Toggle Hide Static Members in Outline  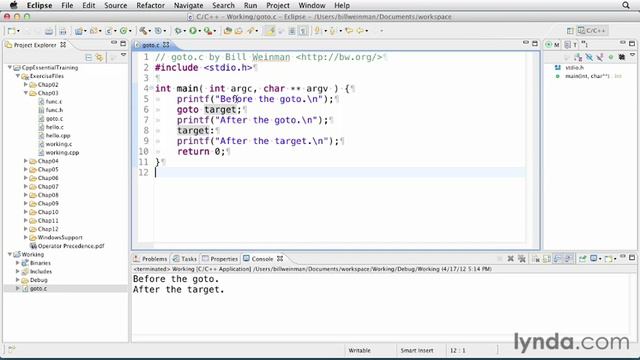click(x=600, y=58)
